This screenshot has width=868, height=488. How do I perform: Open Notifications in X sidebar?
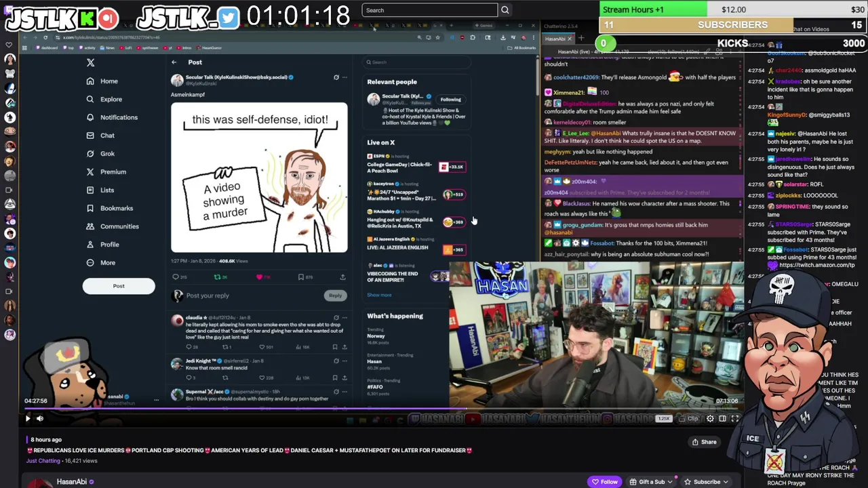pos(112,117)
